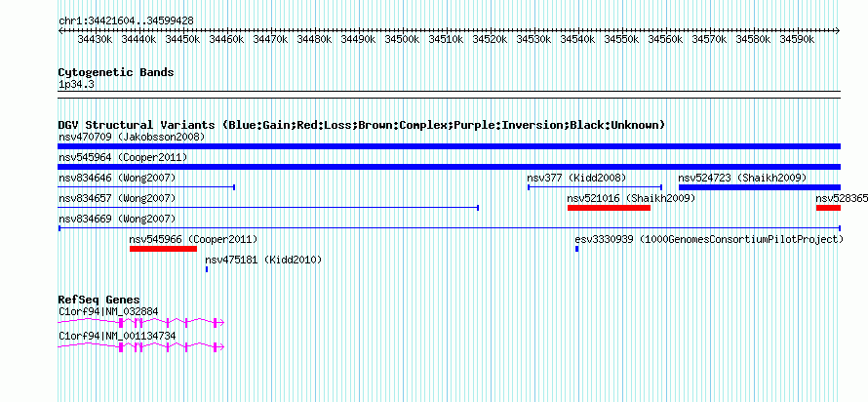Open nsv521016 (Shaikh2009) variant label
The image size is (868, 402).
[x=632, y=198]
